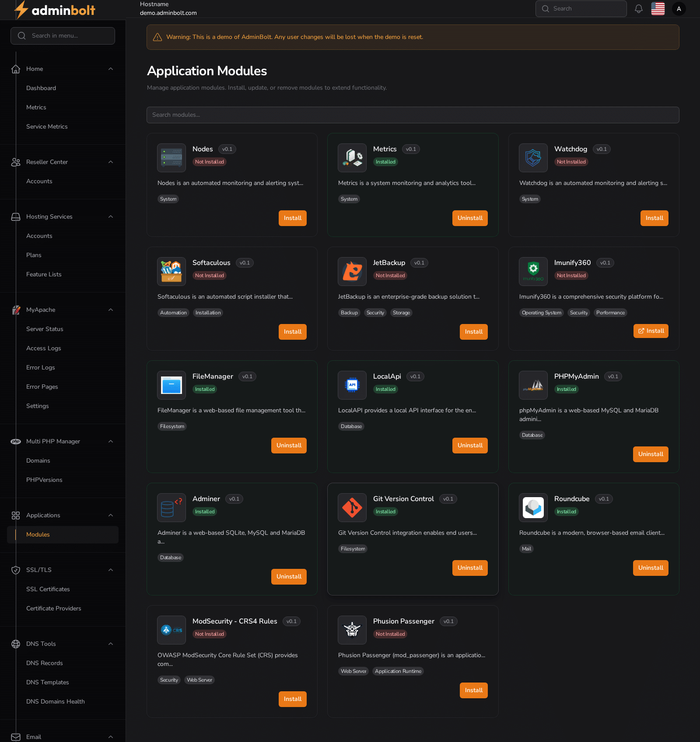Click the Phusion Passenger icon
700x742 pixels.
click(x=352, y=630)
